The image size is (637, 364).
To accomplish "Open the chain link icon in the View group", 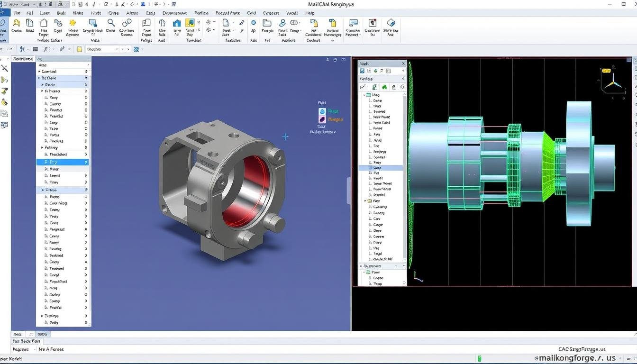I will click(x=126, y=22).
